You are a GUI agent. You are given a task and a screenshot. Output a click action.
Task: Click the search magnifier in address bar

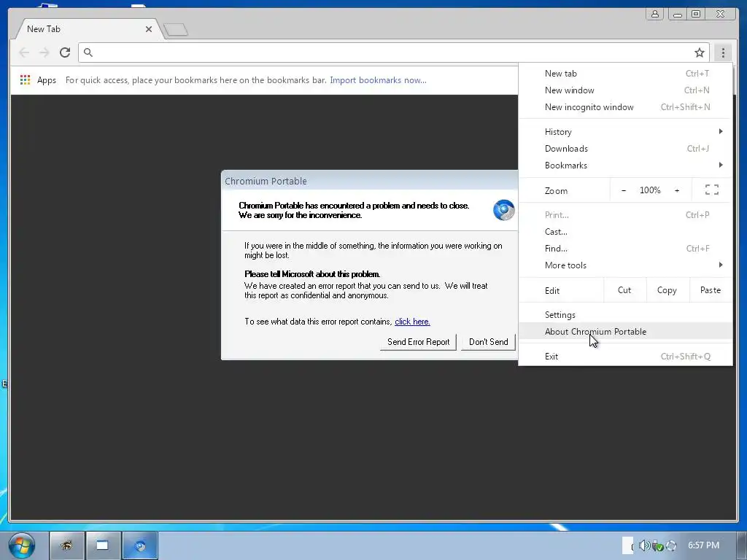pyautogui.click(x=88, y=52)
